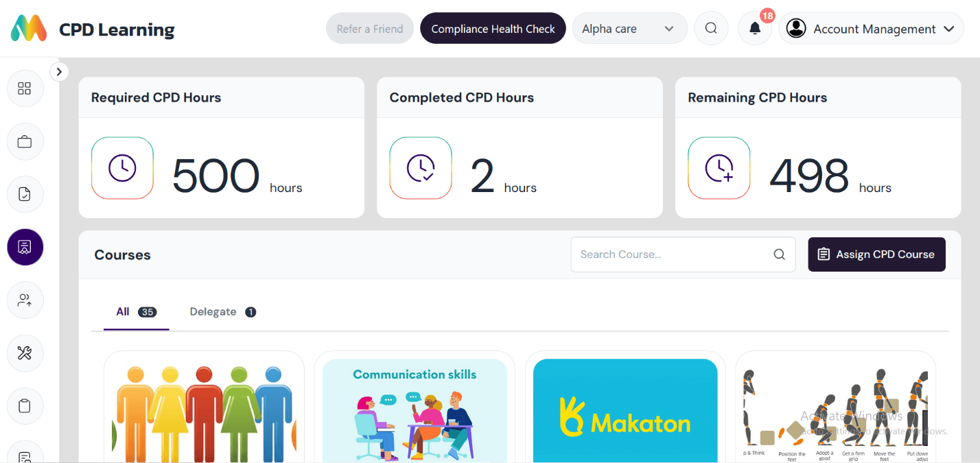Open the Makaton course thumbnail
This screenshot has height=463, width=980.
[625, 410]
